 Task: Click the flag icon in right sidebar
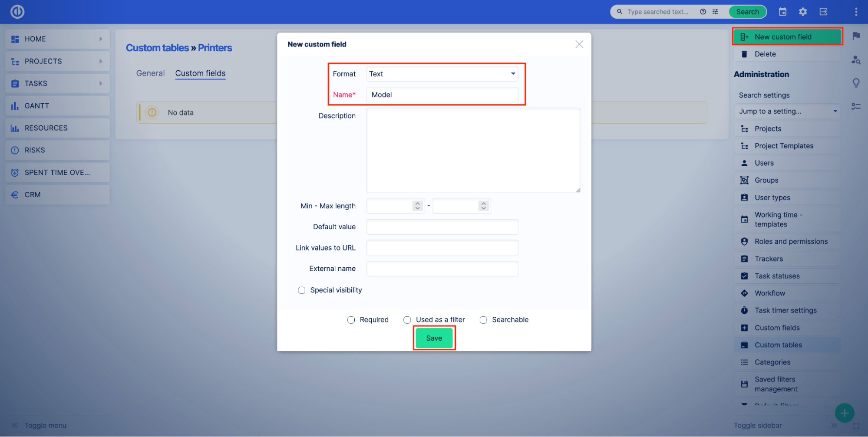[x=856, y=36]
